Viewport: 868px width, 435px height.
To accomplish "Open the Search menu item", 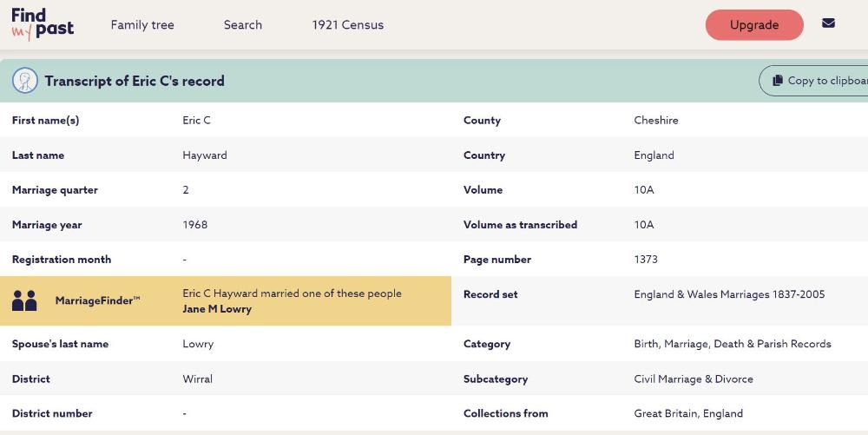I will 242,25.
